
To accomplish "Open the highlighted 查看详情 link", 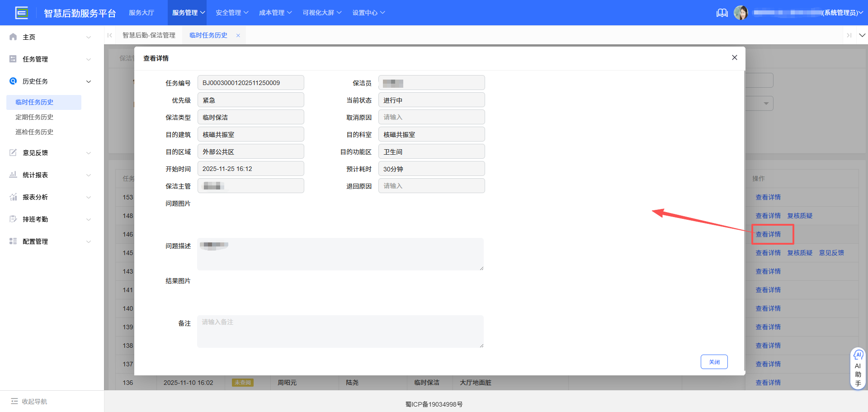I will (768, 234).
